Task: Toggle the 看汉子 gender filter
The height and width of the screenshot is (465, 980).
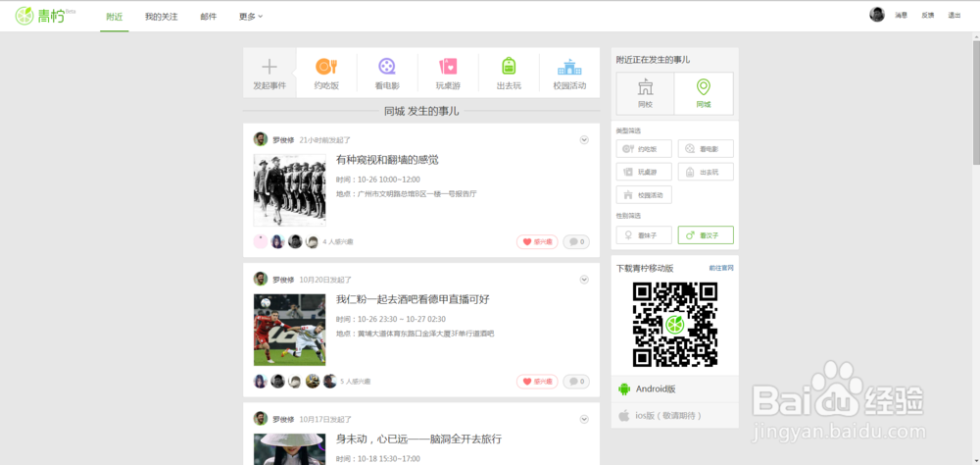Action: pyautogui.click(x=706, y=235)
